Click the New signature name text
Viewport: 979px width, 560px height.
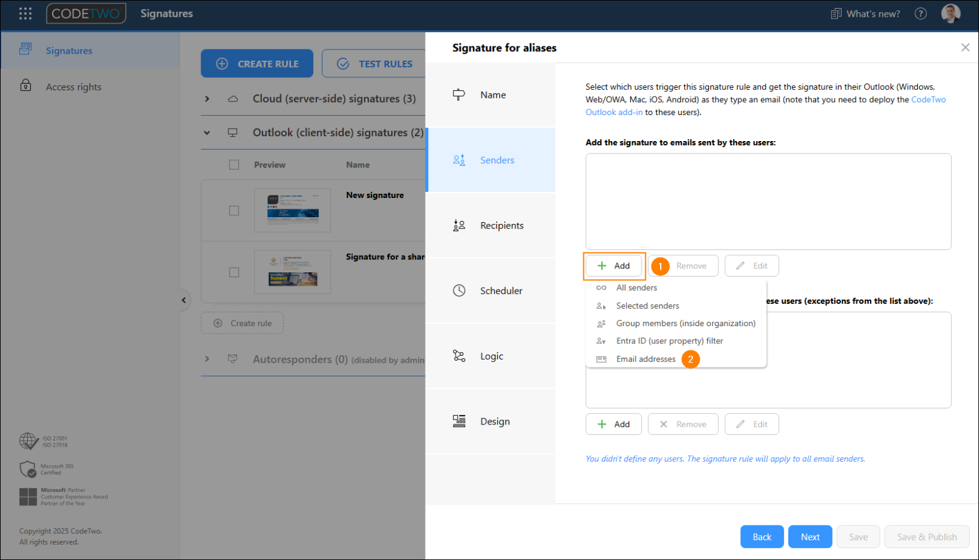click(x=375, y=195)
